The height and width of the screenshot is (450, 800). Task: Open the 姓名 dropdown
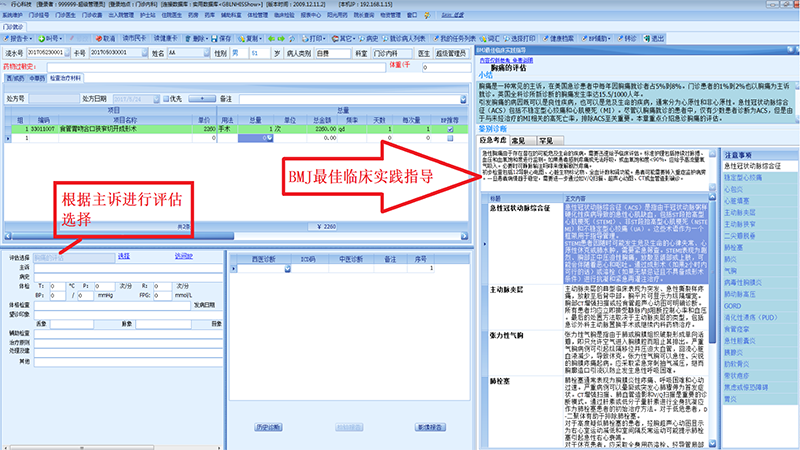coord(206,53)
